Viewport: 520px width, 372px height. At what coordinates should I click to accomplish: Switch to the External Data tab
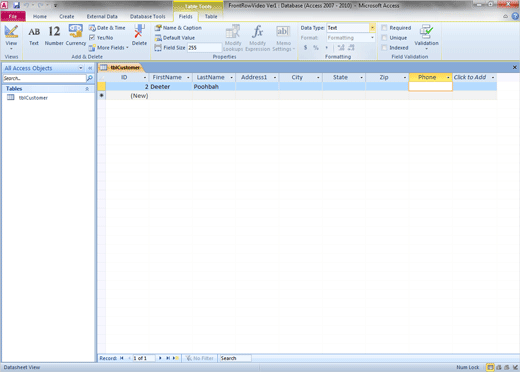102,16
